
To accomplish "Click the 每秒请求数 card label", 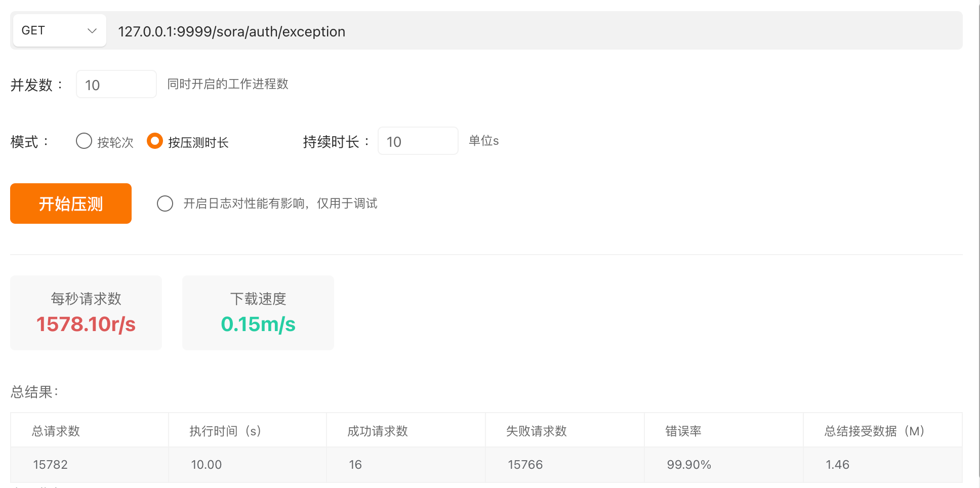I will [x=86, y=299].
